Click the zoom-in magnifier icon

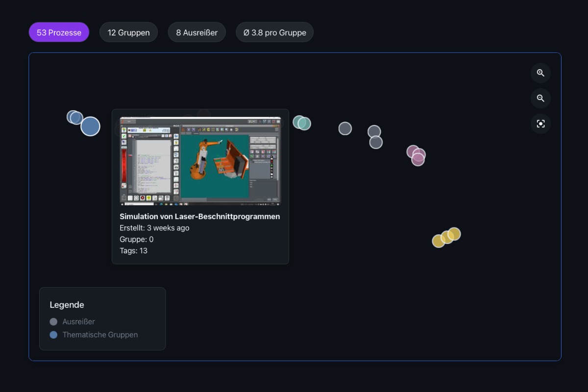tap(540, 73)
